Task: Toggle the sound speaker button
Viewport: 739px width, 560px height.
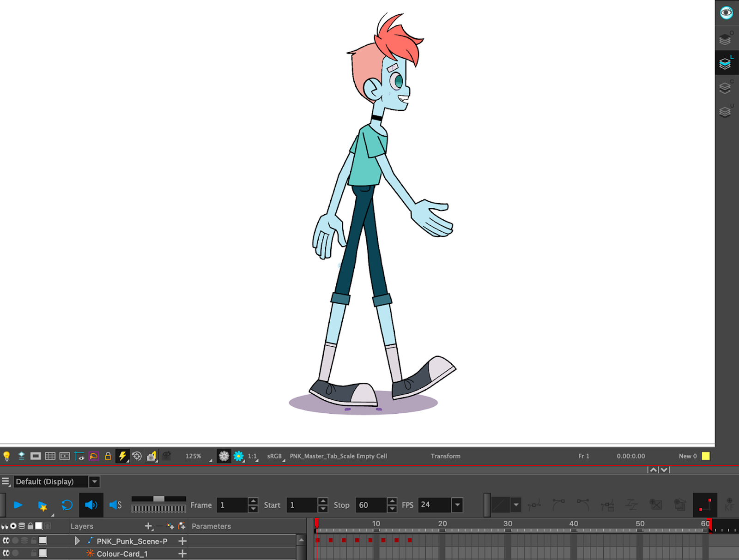Action: pos(91,505)
